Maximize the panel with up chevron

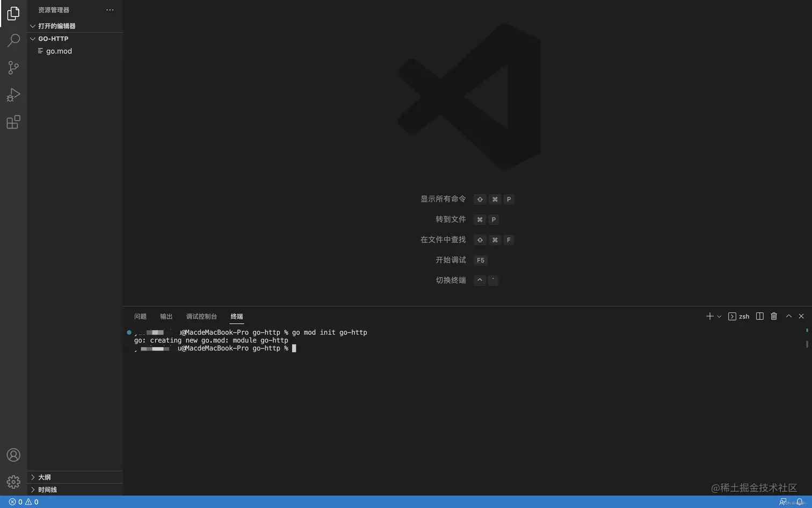789,317
